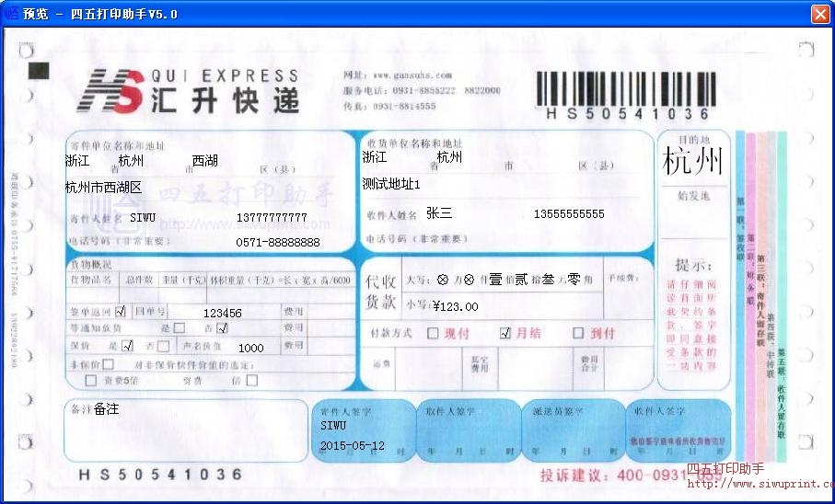Click 回单号 value 123456
835x504 pixels.
coord(223,313)
